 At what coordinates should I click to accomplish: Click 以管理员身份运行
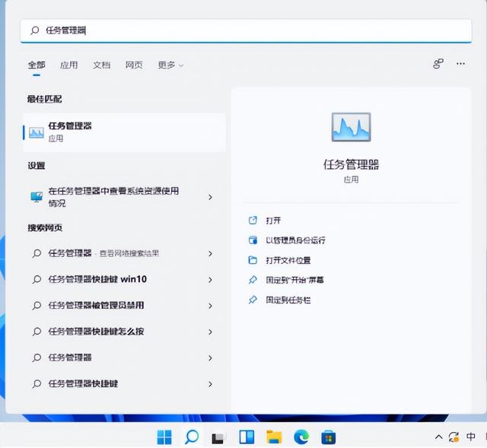coord(295,240)
